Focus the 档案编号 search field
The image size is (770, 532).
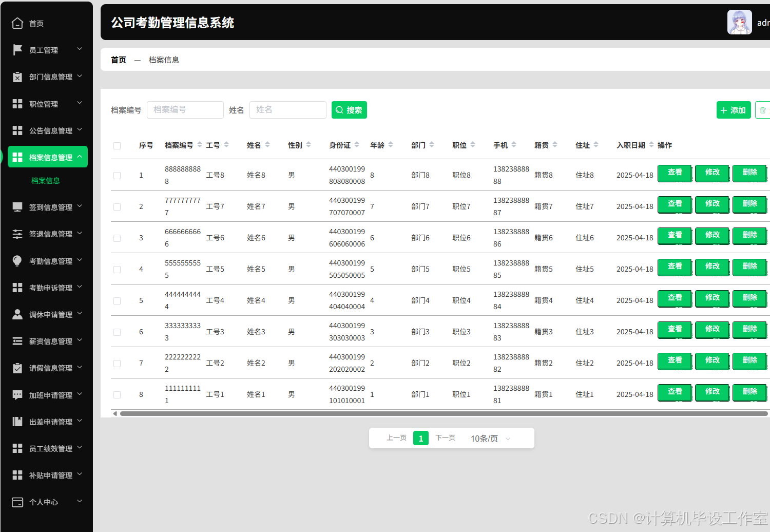coord(185,110)
